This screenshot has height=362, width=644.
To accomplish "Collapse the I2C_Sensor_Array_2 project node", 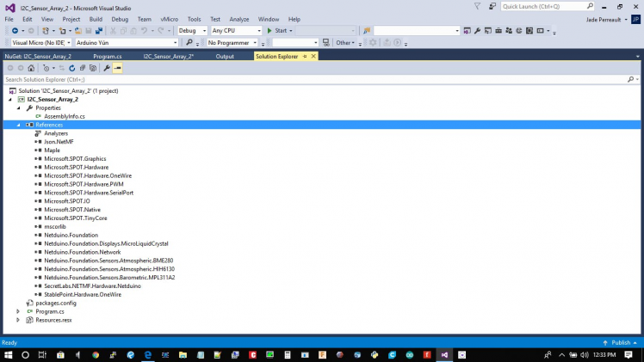I will [x=10, y=100].
